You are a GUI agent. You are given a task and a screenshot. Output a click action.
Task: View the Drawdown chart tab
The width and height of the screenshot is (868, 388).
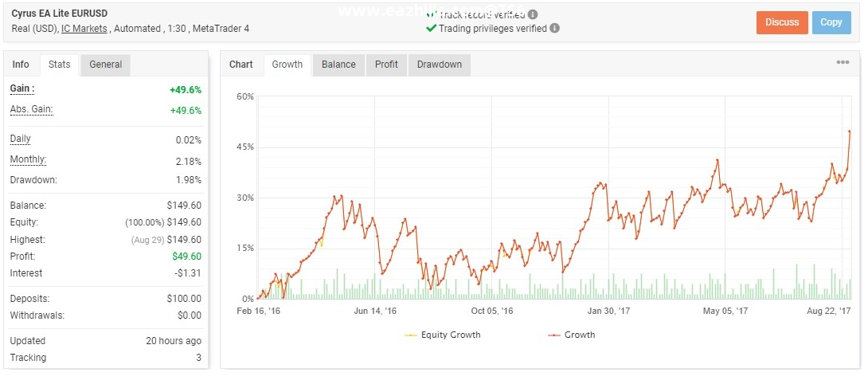(x=439, y=65)
